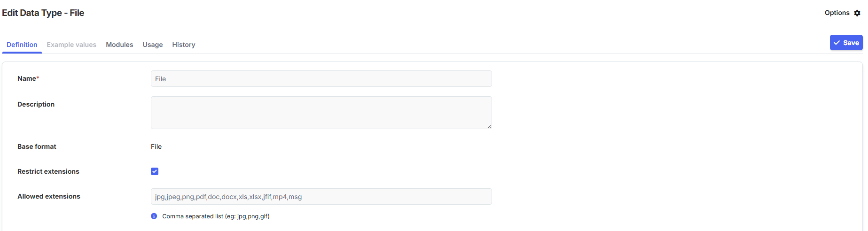
Task: Grab the Description textarea resize handle
Action: click(489, 126)
